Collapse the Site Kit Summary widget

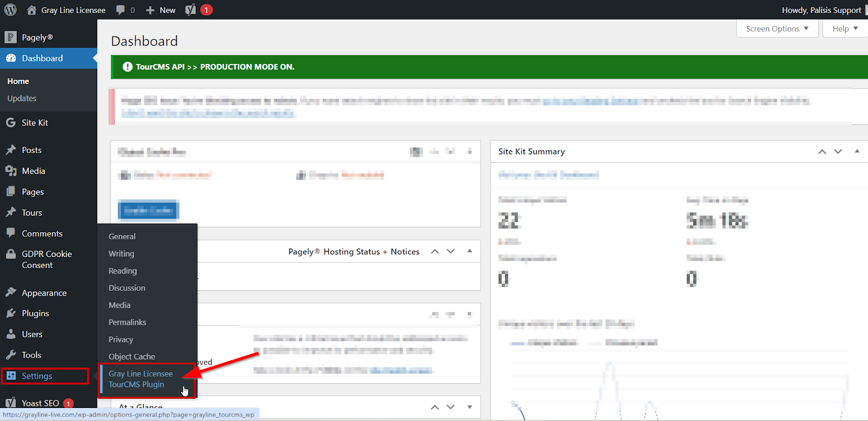857,151
